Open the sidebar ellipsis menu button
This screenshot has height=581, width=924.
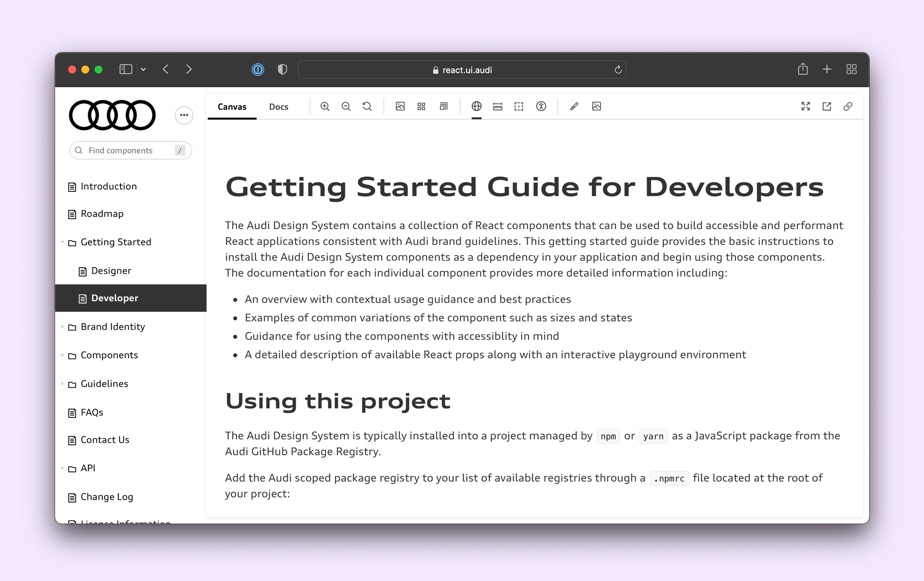184,115
